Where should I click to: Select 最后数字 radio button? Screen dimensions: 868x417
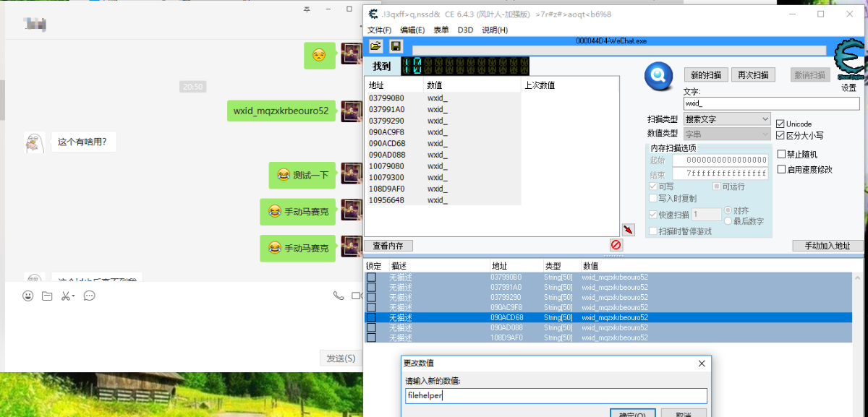pos(728,221)
